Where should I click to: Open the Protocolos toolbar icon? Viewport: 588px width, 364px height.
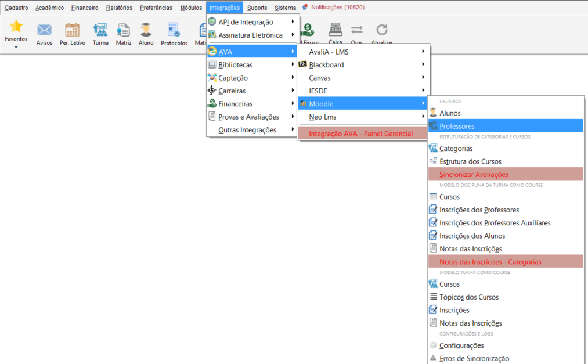click(x=174, y=30)
